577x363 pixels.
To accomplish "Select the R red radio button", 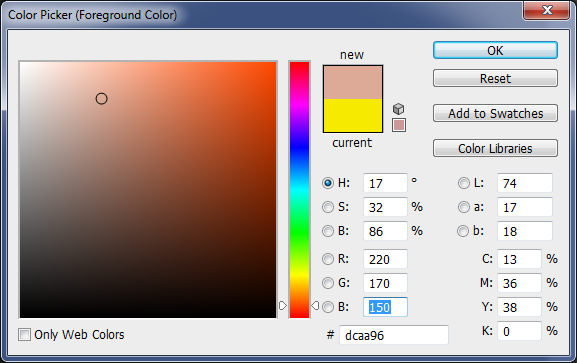I will (x=328, y=259).
